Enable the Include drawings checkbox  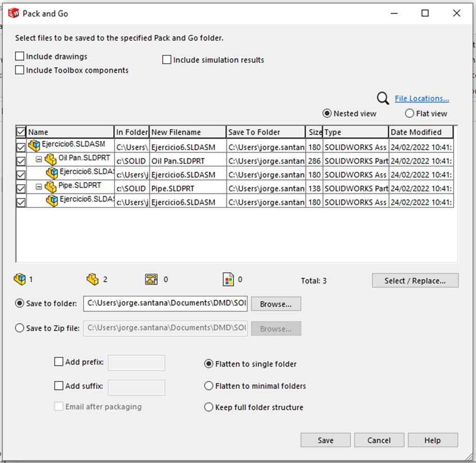(20, 56)
